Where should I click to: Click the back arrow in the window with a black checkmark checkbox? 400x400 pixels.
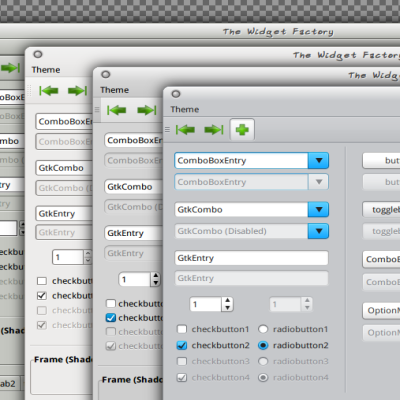49,90
